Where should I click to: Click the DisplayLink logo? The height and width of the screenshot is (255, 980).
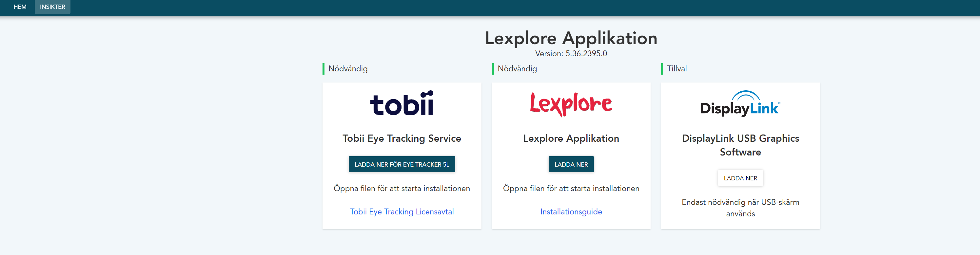740,103
